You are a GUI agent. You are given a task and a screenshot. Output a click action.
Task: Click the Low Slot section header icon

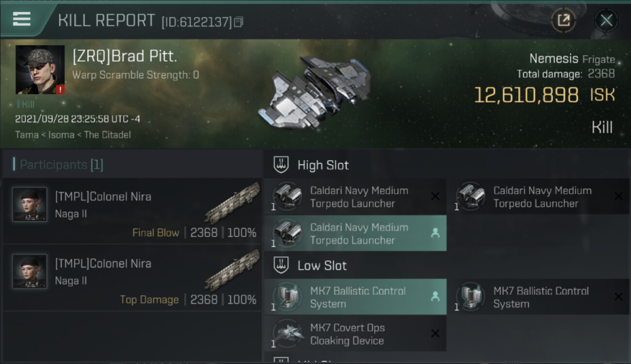point(282,265)
